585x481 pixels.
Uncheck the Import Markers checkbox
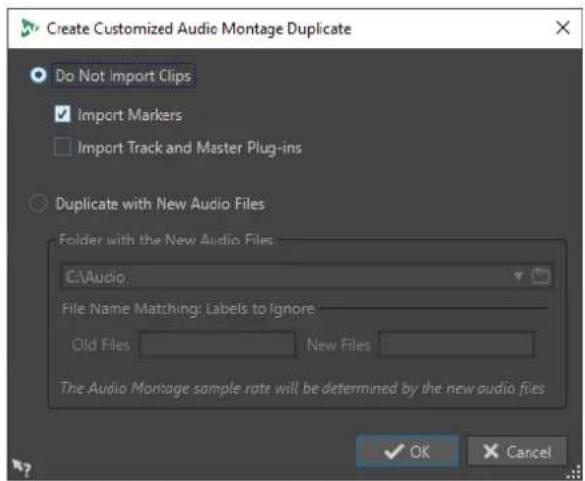click(x=62, y=114)
